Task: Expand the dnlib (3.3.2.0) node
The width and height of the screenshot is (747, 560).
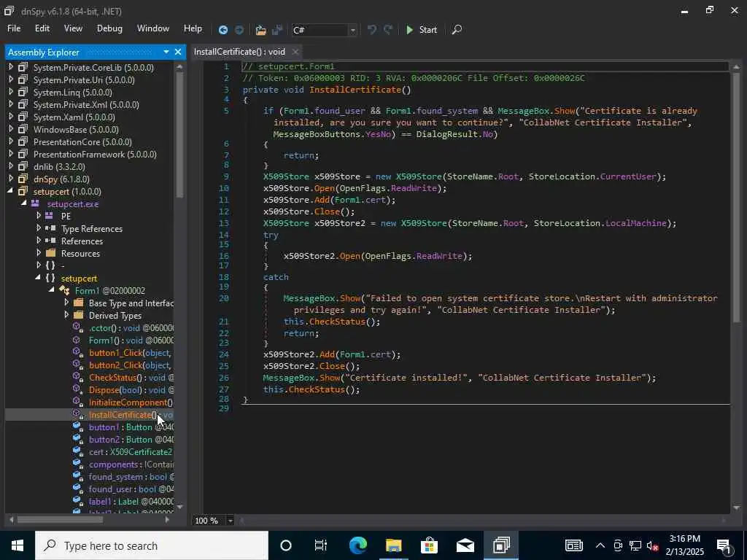Action: point(11,166)
